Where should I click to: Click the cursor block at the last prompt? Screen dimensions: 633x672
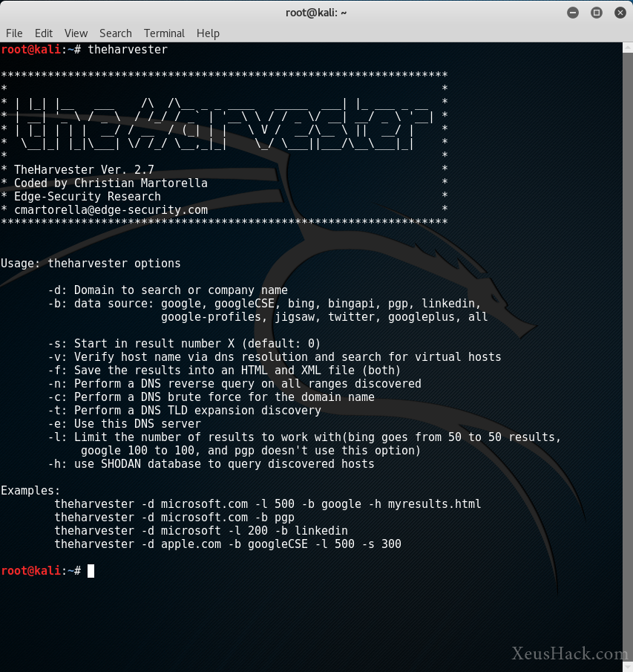[x=91, y=571]
